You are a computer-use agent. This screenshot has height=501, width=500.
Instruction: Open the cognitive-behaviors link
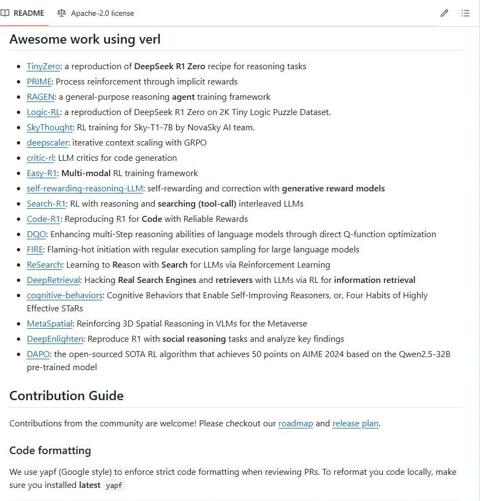pos(65,296)
